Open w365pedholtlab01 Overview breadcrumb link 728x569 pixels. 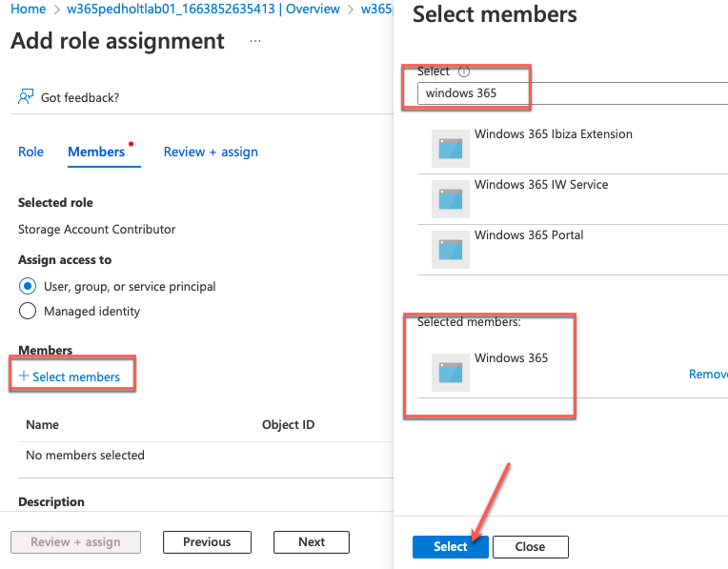pos(203,9)
